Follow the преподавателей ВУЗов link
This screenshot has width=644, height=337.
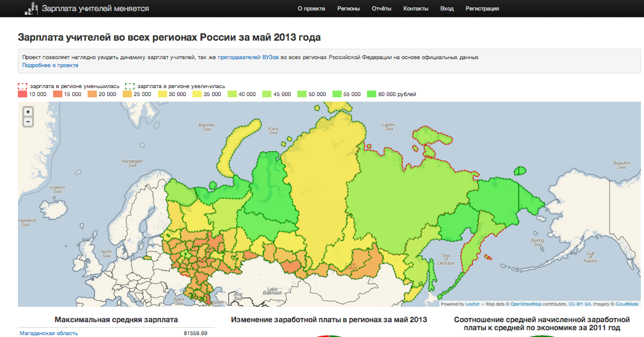coord(248,57)
